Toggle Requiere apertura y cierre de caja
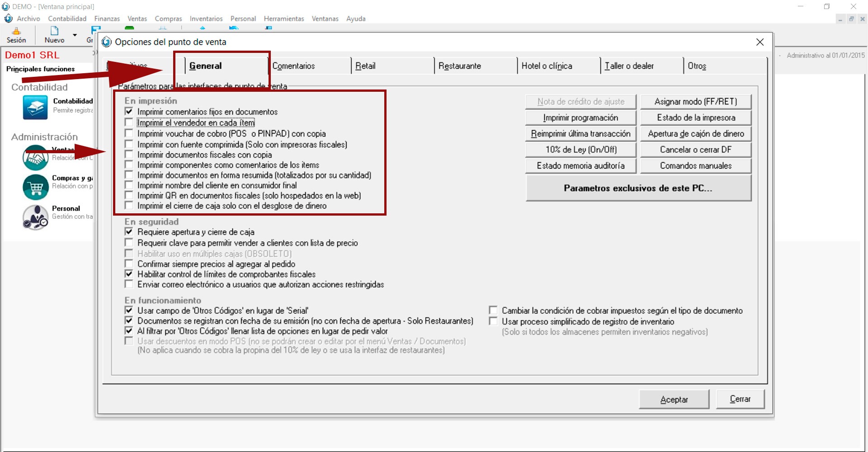Image resolution: width=868 pixels, height=452 pixels. click(129, 232)
